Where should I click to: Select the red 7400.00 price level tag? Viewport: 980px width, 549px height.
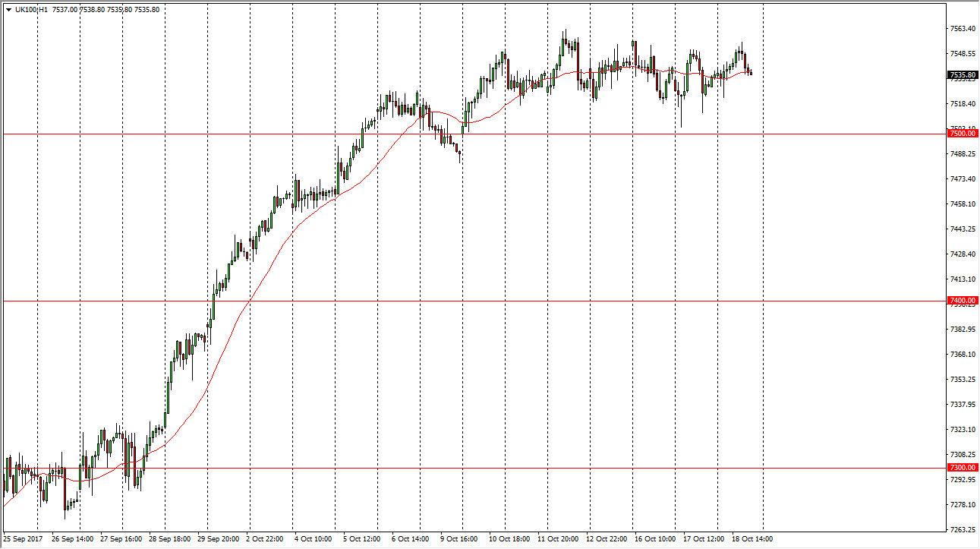(x=962, y=301)
